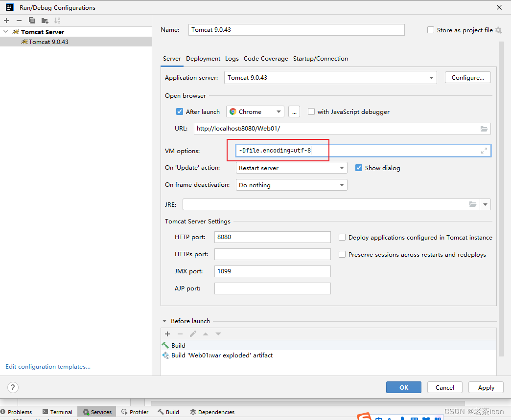The image size is (511, 420).
Task: Click the new folder icon in configurations toolbar
Action: (x=45, y=21)
